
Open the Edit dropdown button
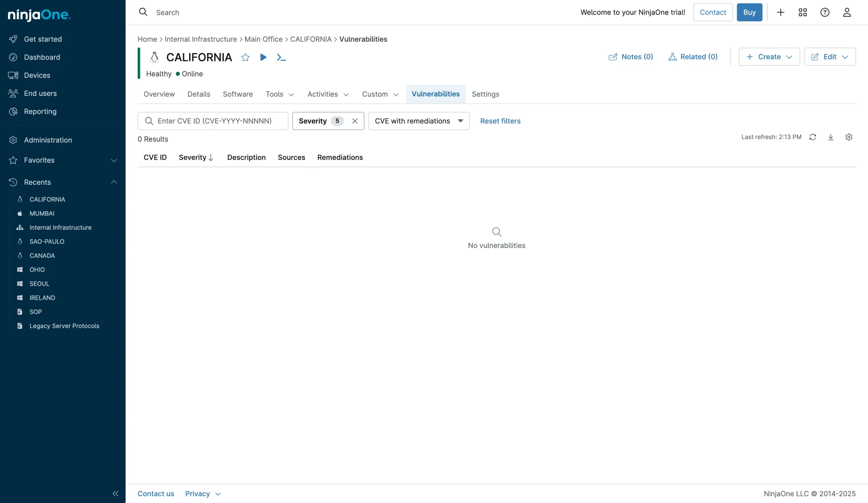tap(830, 57)
